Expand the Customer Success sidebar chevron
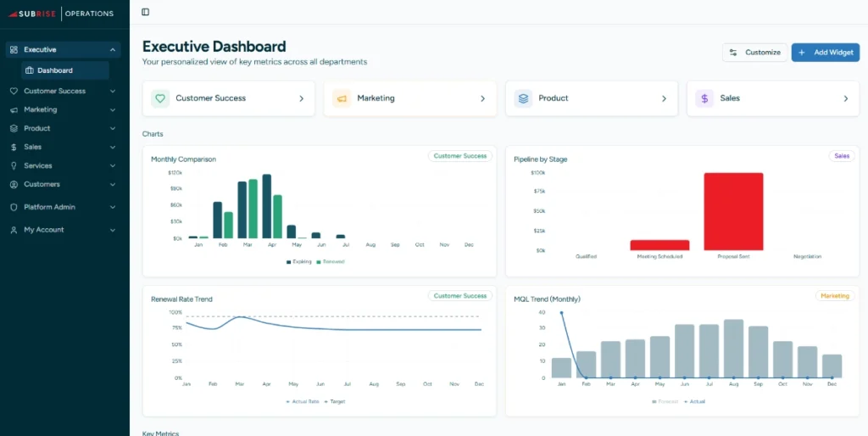868x436 pixels. coord(113,91)
